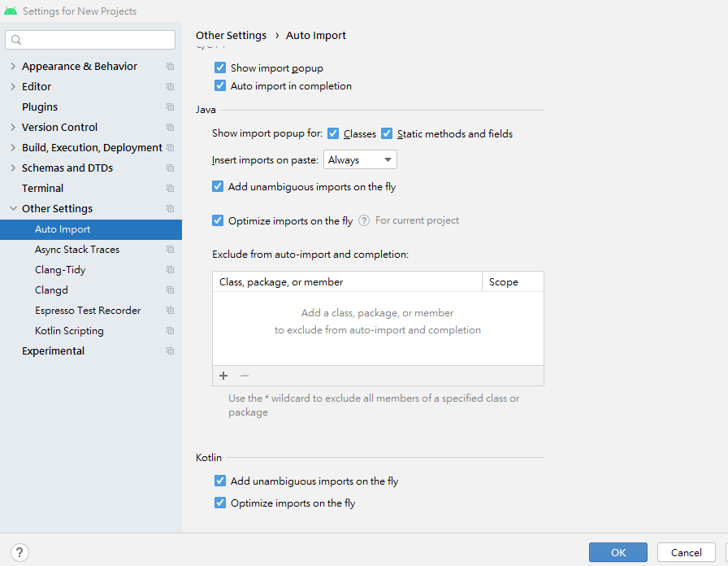Uncheck Java Add unambiguous imports on the fly
Screen dimensions: 728x566
point(218,186)
